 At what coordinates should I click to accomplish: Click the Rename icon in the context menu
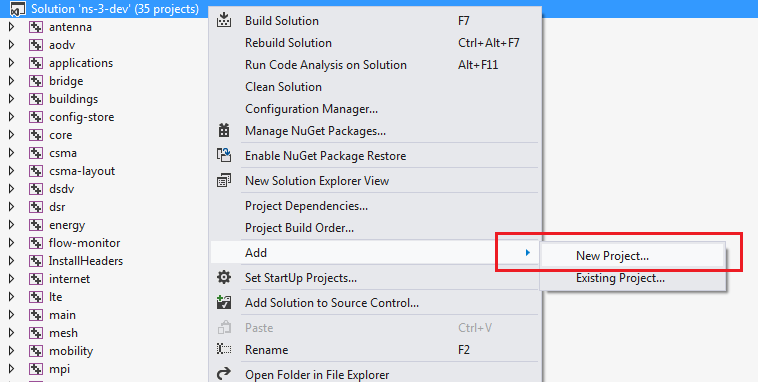pyautogui.click(x=224, y=349)
